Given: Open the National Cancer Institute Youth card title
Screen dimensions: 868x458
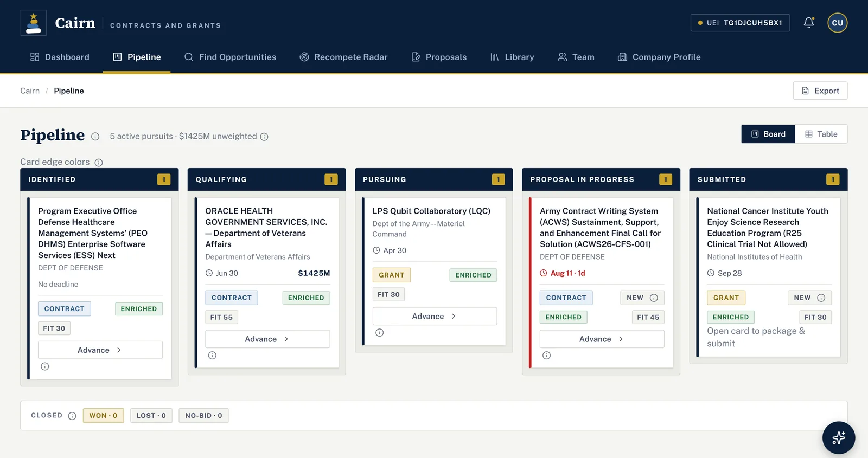Looking at the screenshot, I should coord(768,228).
